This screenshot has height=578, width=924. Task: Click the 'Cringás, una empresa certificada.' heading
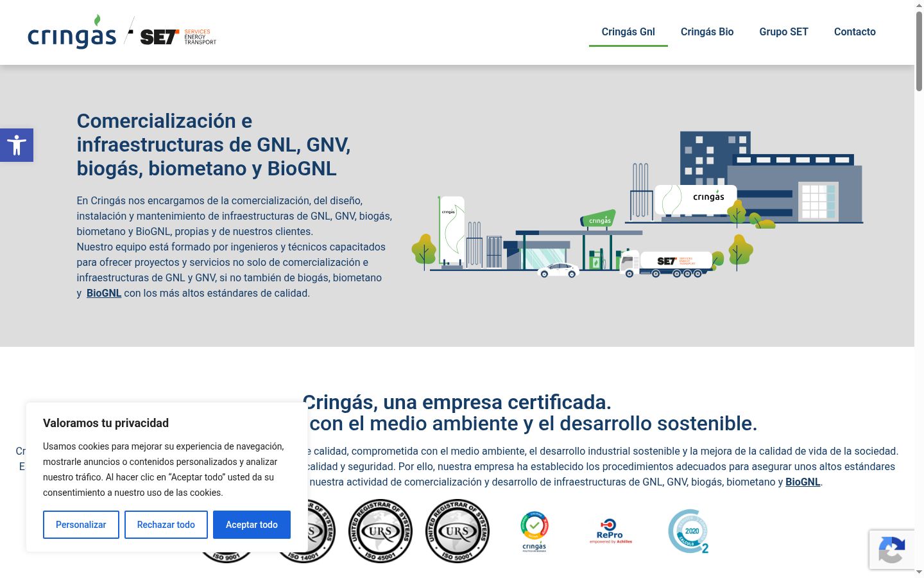pos(457,402)
